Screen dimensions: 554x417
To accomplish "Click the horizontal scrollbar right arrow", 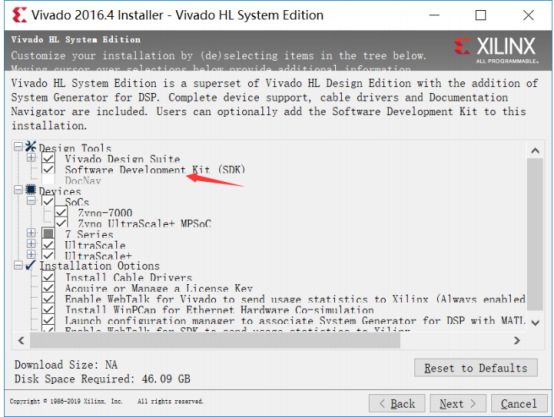I will coord(517,340).
